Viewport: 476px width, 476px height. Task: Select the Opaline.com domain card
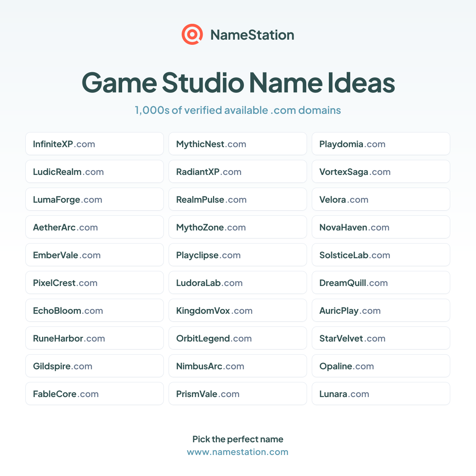pos(381,366)
